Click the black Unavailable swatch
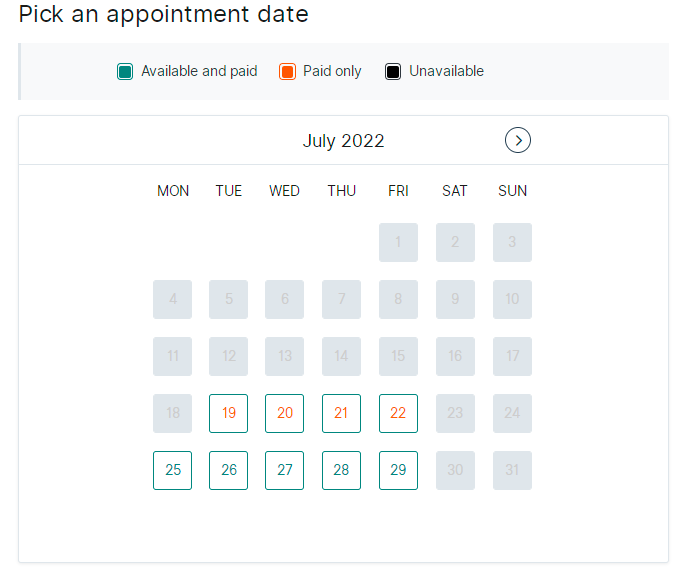This screenshot has width=685, height=572. click(x=393, y=71)
